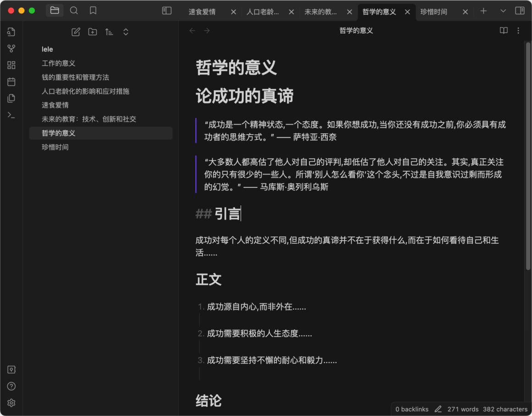This screenshot has width=532, height=416.
Task: Open the note 钱的重要性和管理方法
Action: [x=101, y=77]
